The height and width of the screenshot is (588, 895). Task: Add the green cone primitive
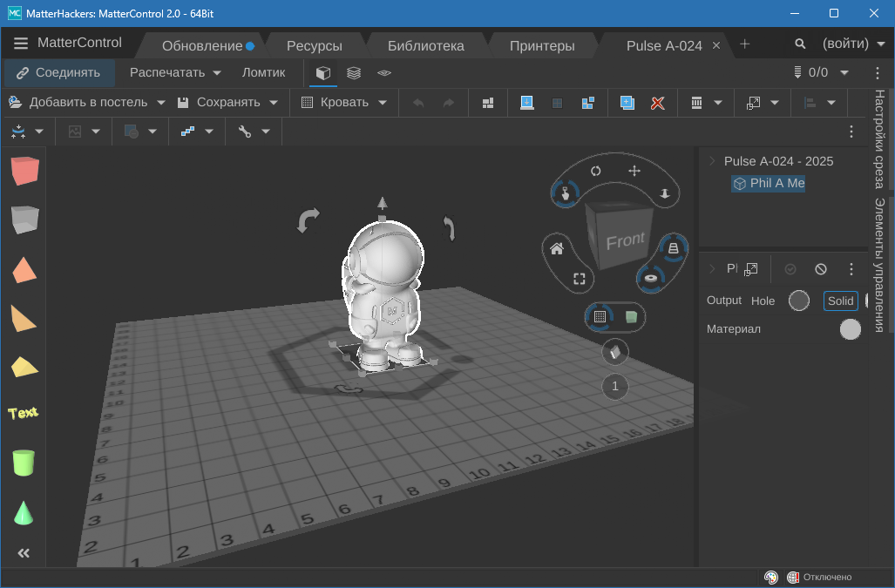coord(24,513)
